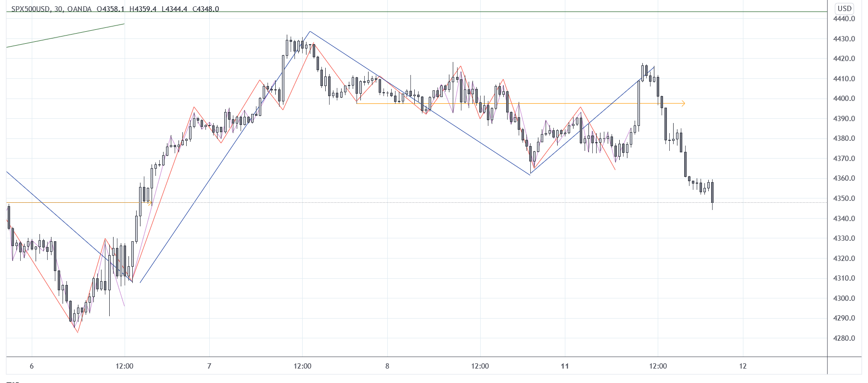
Task: Click the date label 8 on time axis
Action: [x=387, y=366]
